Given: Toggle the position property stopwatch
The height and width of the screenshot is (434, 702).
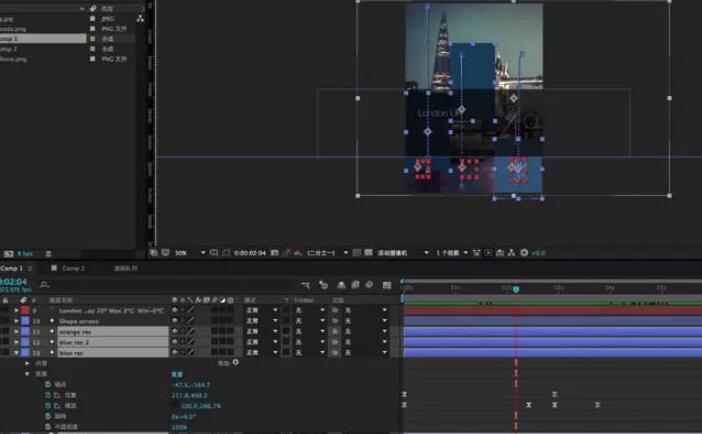Looking at the screenshot, I should pyautogui.click(x=48, y=395).
